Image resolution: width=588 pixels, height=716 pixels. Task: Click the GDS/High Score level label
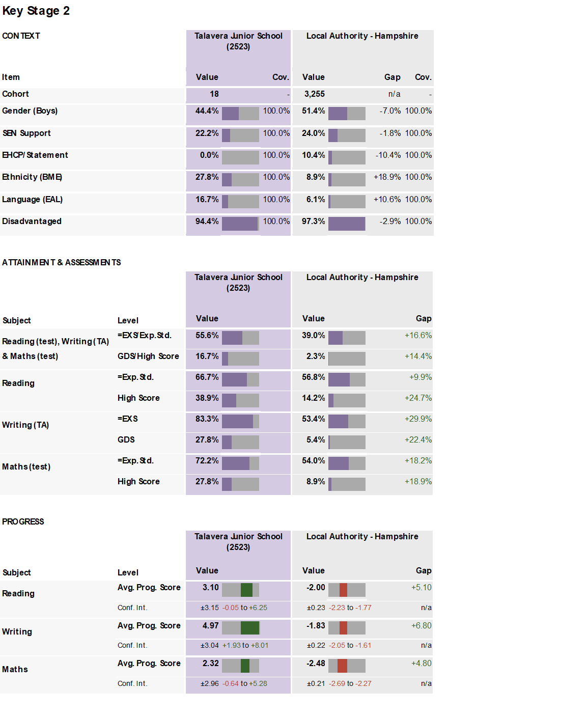click(148, 356)
